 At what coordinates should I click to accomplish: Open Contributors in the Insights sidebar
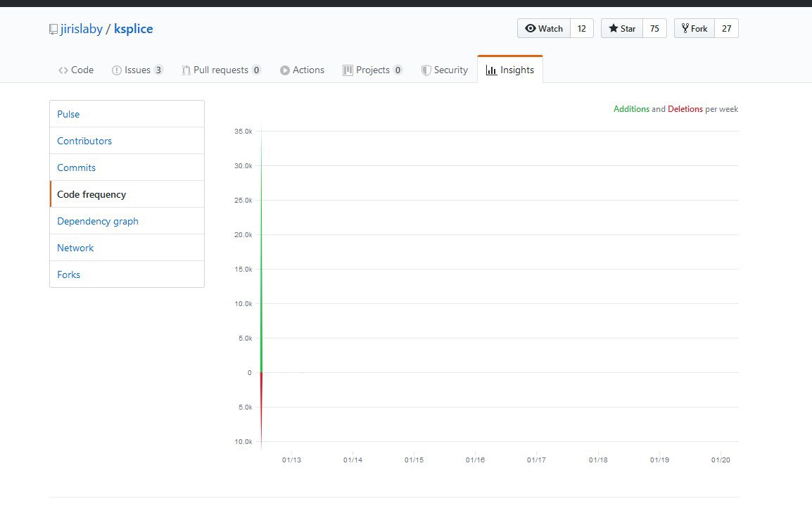[127, 141]
